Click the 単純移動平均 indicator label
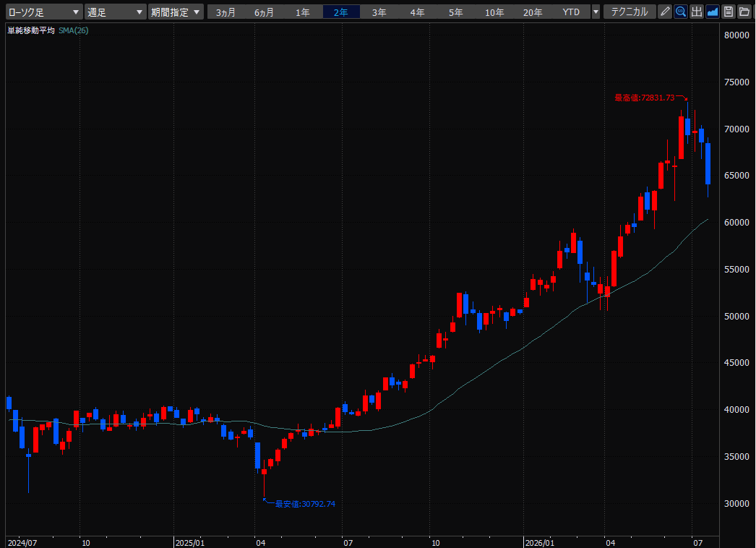Viewport: 756px width, 548px height. (x=31, y=30)
